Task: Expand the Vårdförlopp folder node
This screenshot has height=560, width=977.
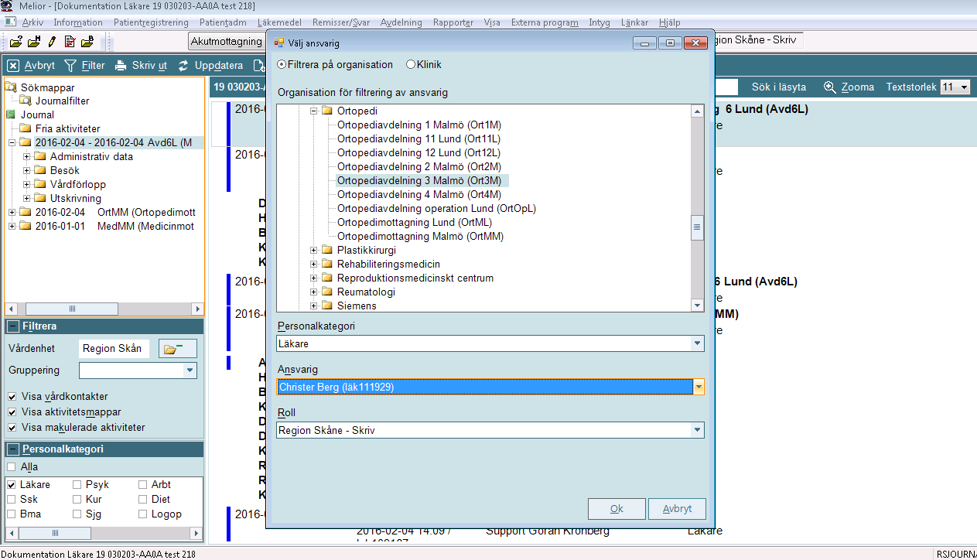Action: click(27, 184)
